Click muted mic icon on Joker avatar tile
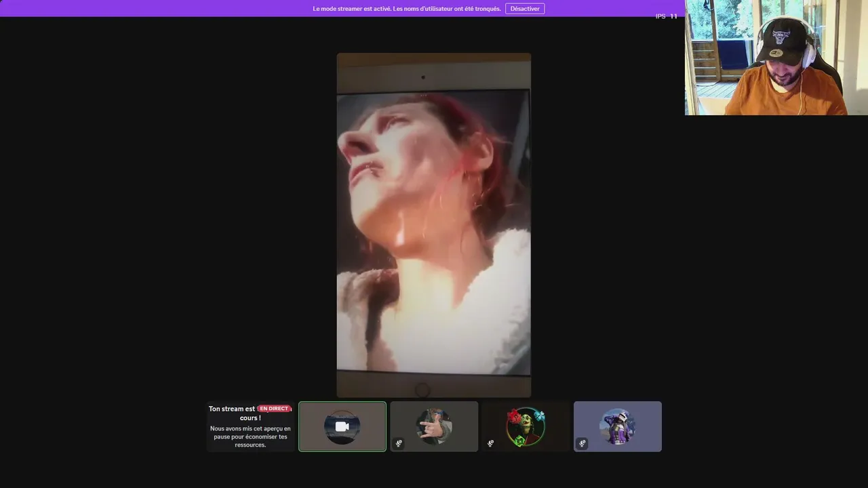The width and height of the screenshot is (868, 488). 490,443
